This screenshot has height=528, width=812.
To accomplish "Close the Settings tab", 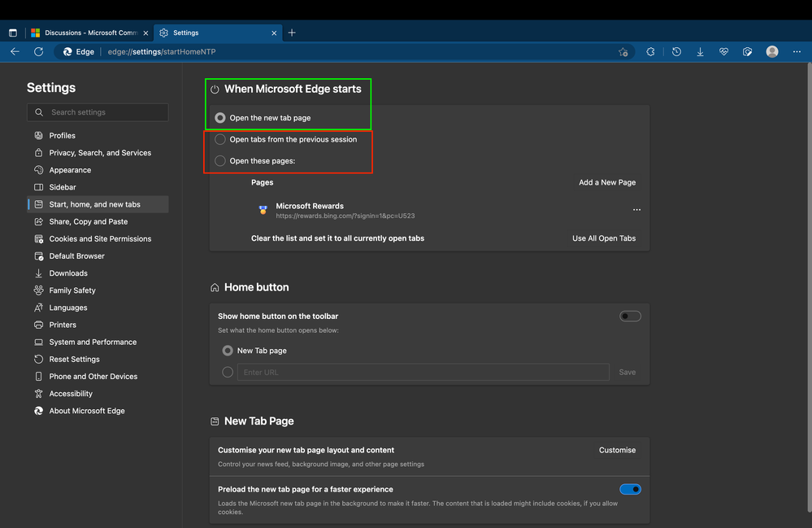I will coord(274,33).
